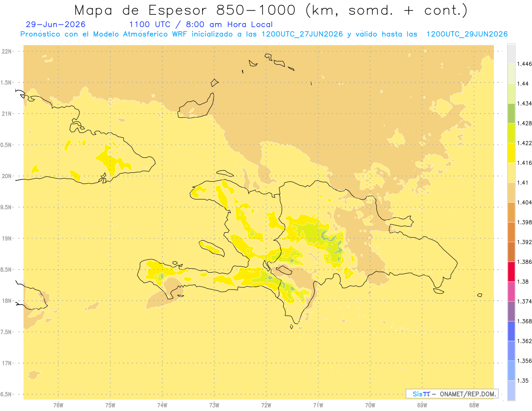Select the forecast date '29-Jun-2026'

tap(56, 24)
